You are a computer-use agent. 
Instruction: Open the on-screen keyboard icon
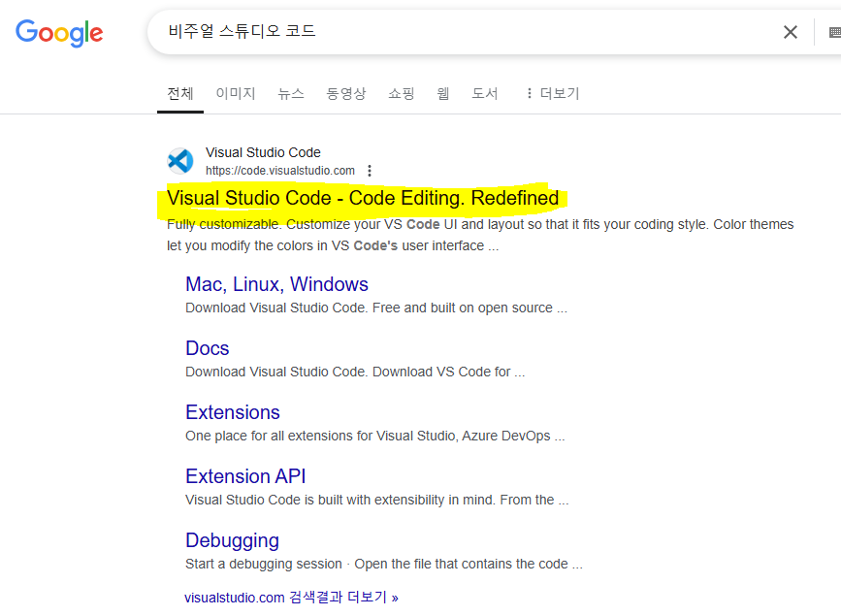click(x=834, y=32)
